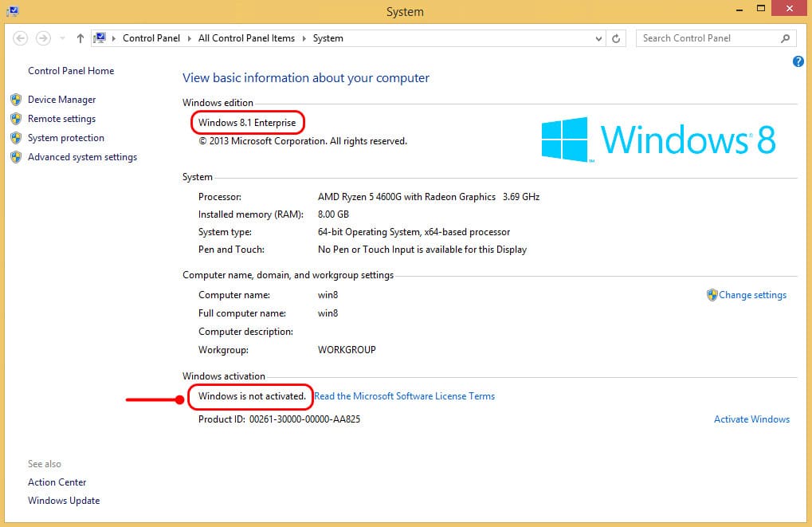The width and height of the screenshot is (812, 527).
Task: Click the shield icon beside Device Manager
Action: tap(16, 100)
